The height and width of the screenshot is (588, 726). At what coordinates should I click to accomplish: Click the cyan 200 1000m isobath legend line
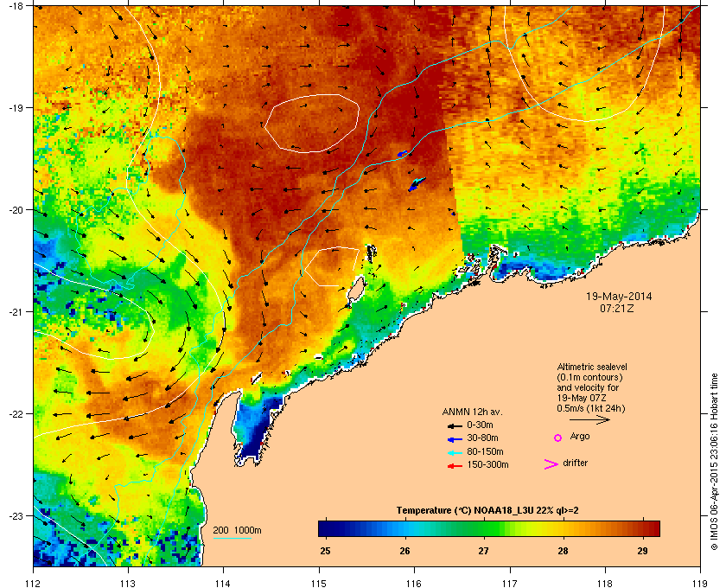click(232, 539)
